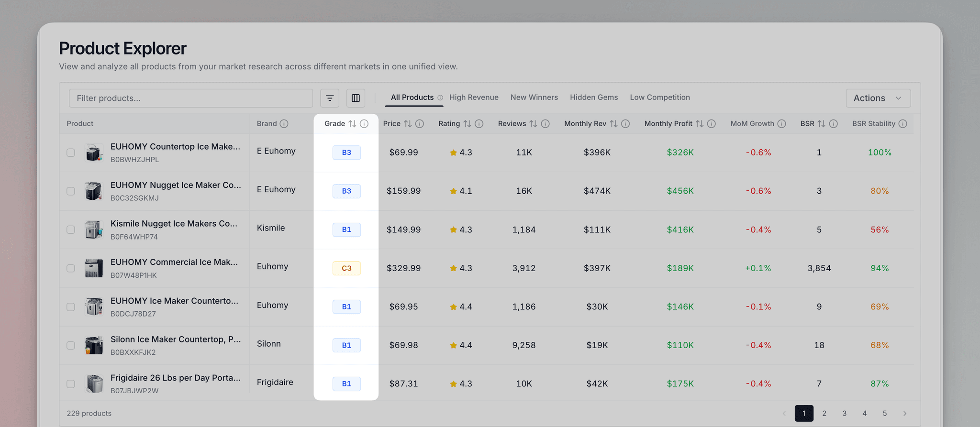Switch to the Low Competition tab
This screenshot has height=427, width=980.
pos(660,98)
